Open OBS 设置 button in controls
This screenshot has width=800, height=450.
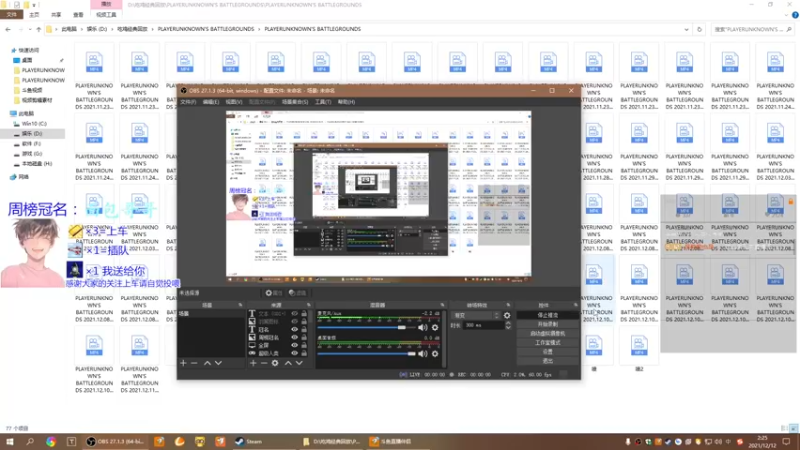click(x=547, y=352)
